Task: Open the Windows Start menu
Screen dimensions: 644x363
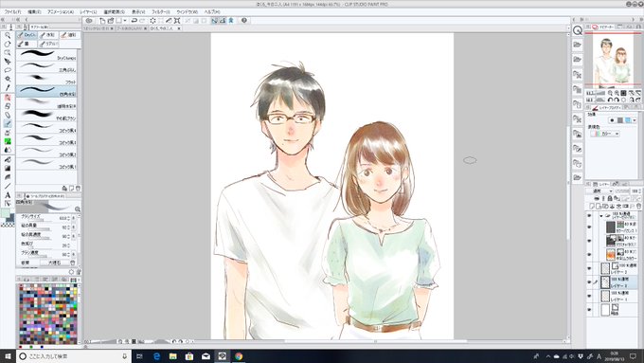Action: [8, 356]
